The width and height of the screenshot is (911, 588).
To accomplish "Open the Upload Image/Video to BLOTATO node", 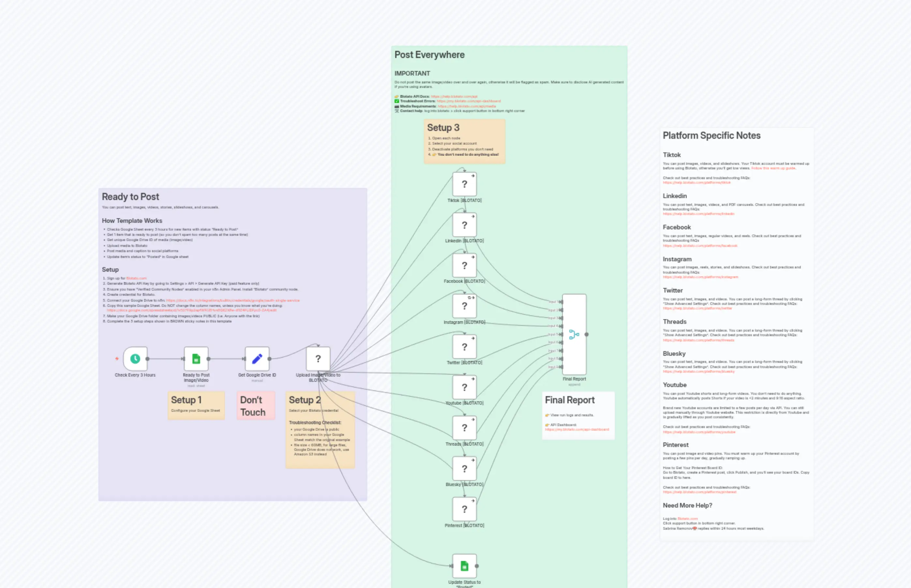I will [x=318, y=358].
